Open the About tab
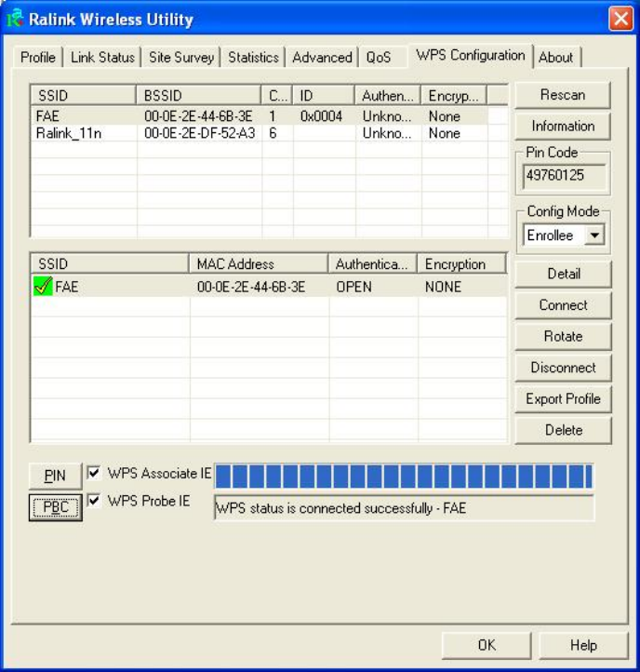This screenshot has height=672, width=640. [555, 57]
